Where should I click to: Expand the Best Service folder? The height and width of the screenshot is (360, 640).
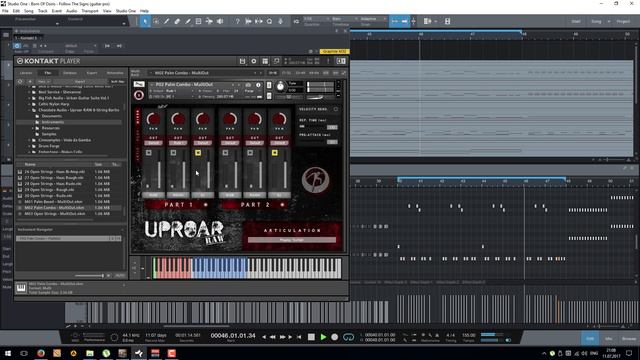(x=30, y=92)
